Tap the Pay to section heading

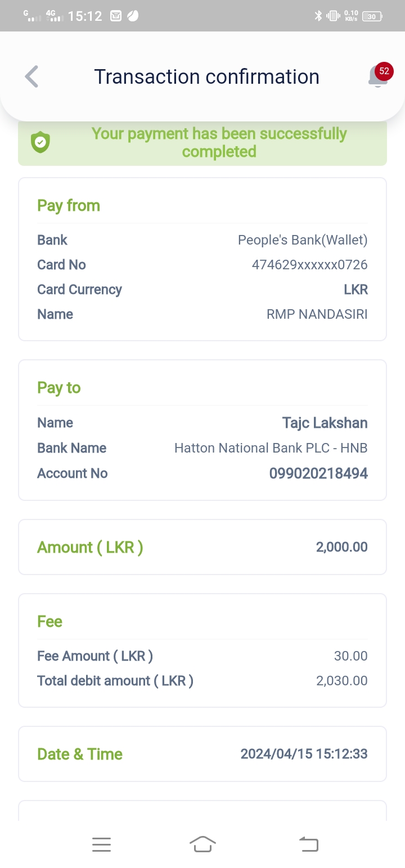tap(59, 388)
